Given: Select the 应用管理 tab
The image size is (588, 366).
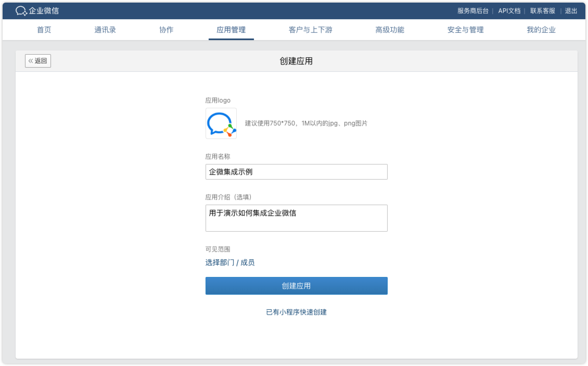Looking at the screenshot, I should (x=231, y=30).
